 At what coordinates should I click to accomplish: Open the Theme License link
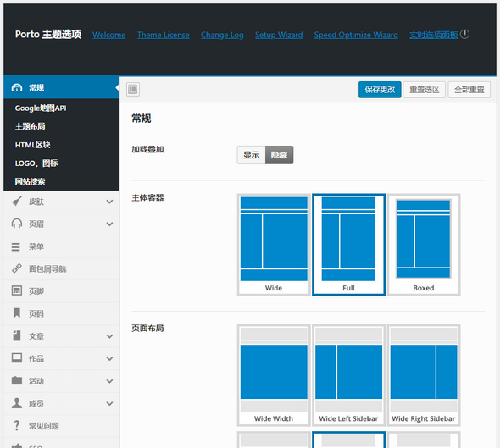click(x=164, y=35)
